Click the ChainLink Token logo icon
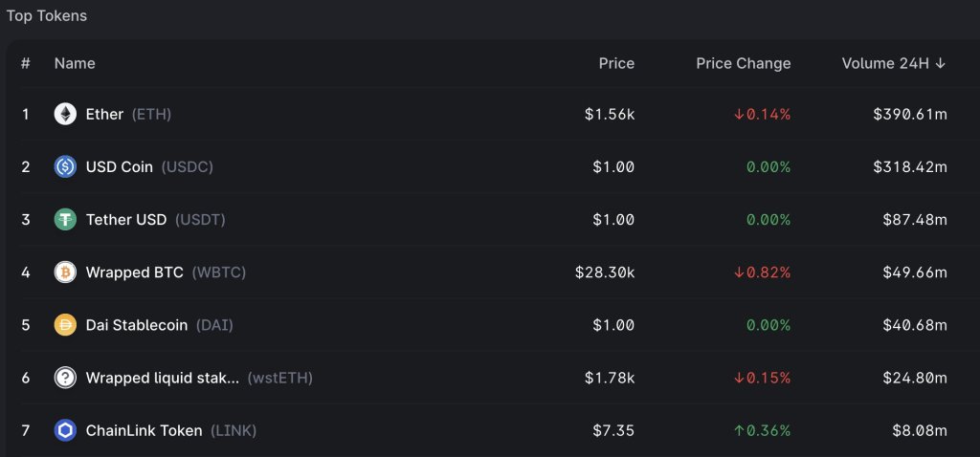Viewport: 980px width, 457px height. (x=65, y=430)
